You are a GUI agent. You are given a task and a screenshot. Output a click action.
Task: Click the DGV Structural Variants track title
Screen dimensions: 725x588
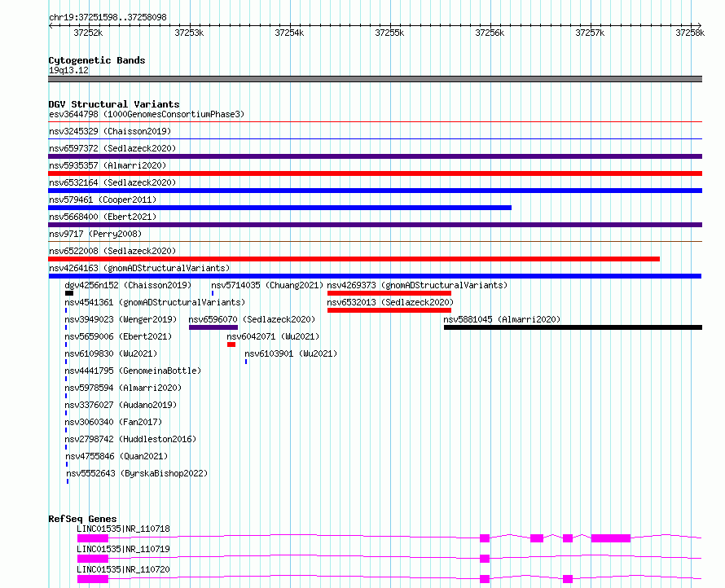(x=114, y=104)
